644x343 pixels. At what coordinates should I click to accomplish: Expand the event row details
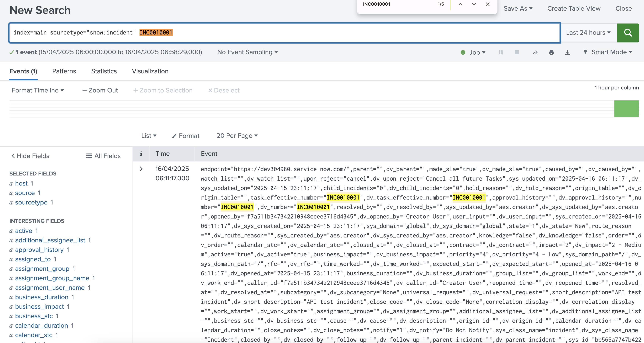pos(141,169)
